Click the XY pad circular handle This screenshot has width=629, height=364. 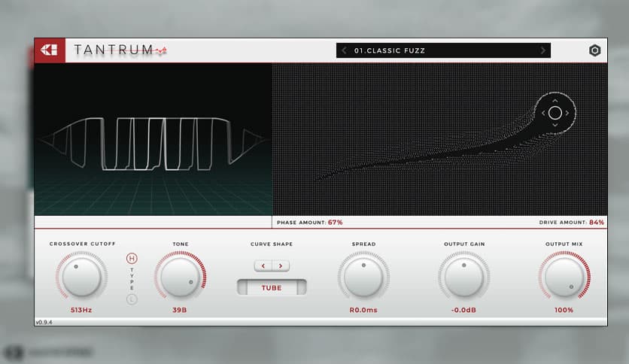[555, 113]
